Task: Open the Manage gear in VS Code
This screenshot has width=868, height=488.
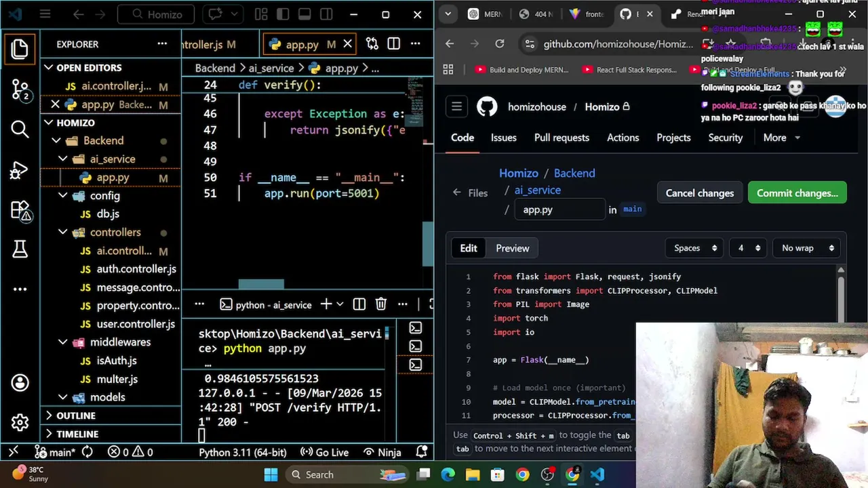Action: click(20, 423)
